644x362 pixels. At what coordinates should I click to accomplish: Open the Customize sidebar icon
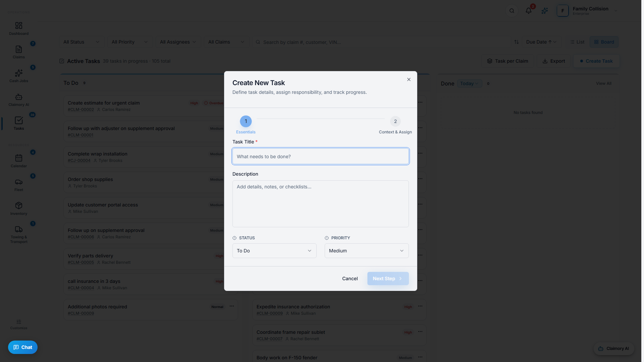point(19,322)
